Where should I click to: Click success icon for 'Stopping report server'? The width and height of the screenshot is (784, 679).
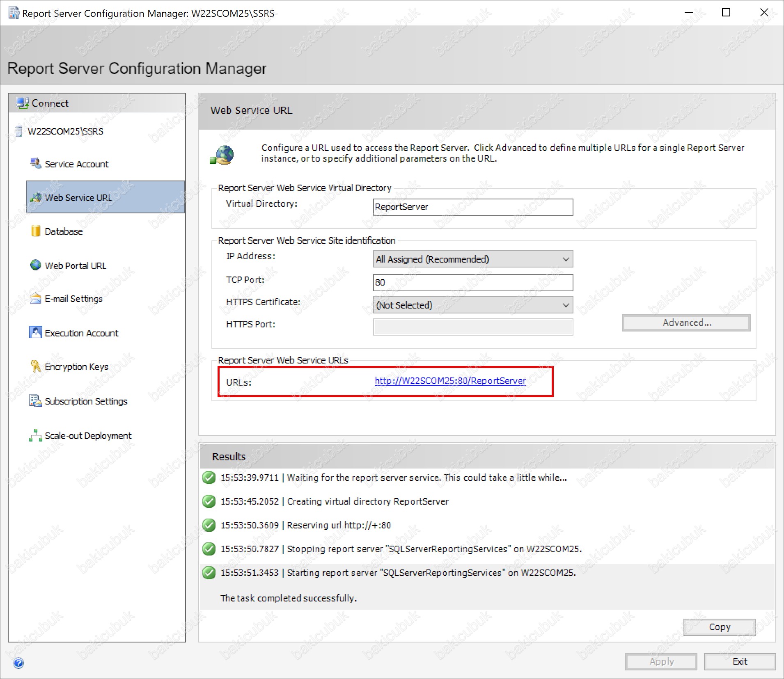[x=209, y=549]
